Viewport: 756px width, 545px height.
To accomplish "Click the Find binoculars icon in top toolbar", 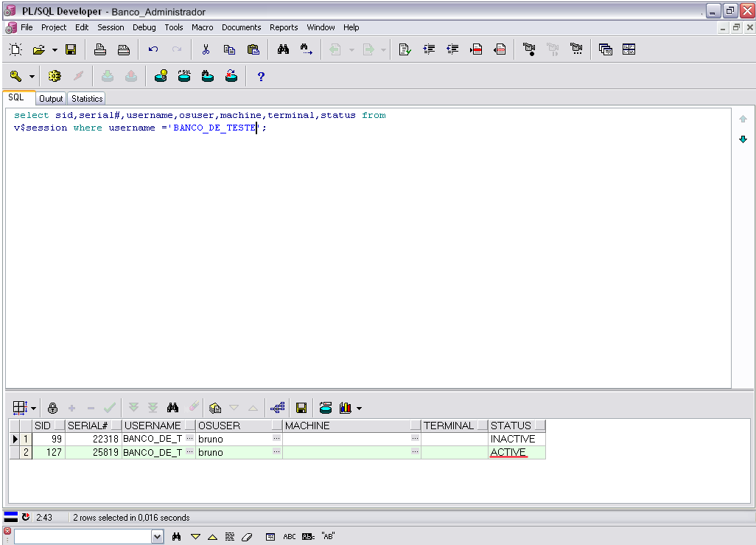I will (283, 49).
